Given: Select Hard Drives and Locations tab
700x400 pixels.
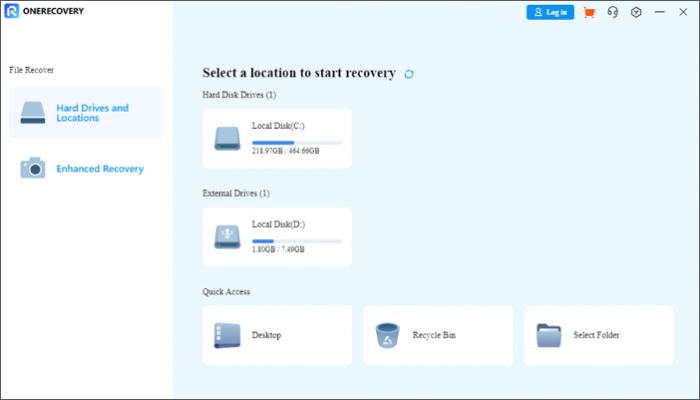Looking at the screenshot, I should [x=86, y=112].
